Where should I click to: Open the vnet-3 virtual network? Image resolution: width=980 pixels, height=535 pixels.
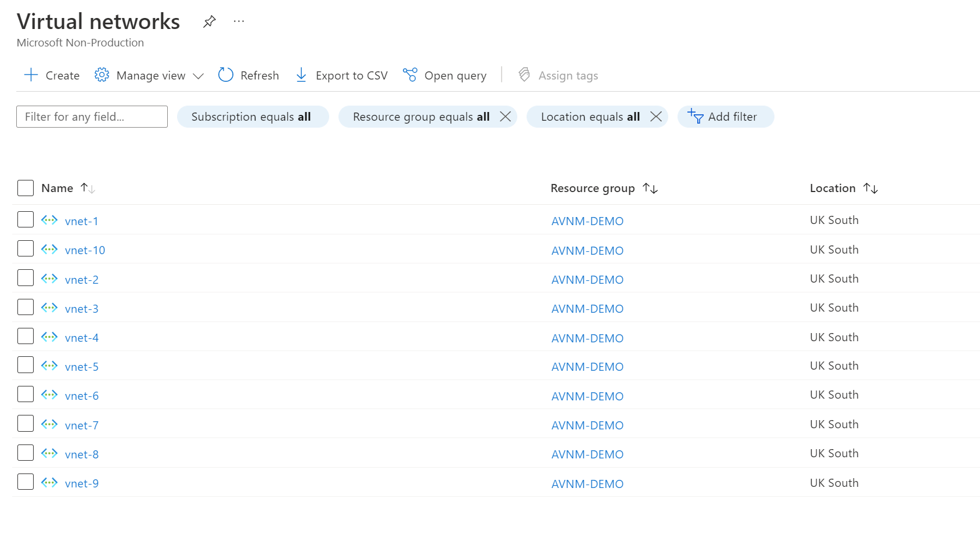[81, 309]
